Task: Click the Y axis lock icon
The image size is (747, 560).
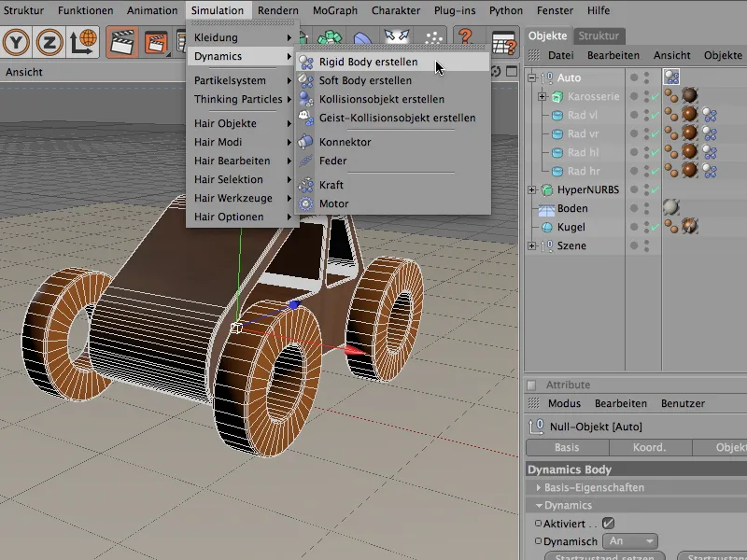Action: click(x=16, y=41)
